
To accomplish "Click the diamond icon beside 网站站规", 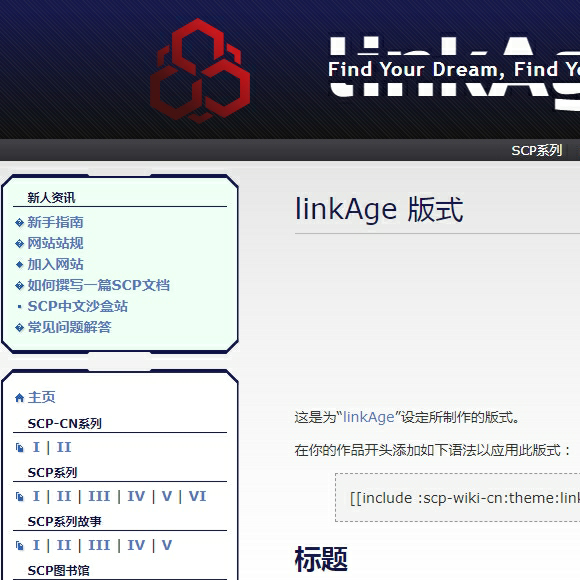I will click(19, 244).
